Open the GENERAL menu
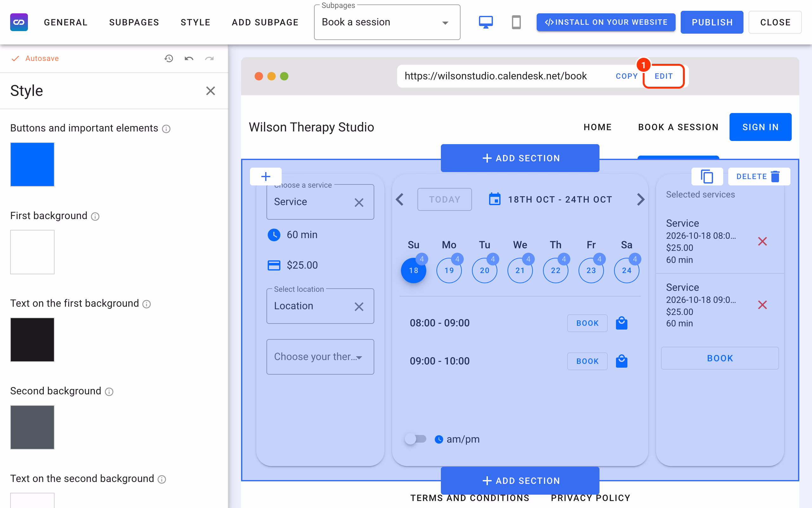This screenshot has height=508, width=812. click(x=66, y=22)
